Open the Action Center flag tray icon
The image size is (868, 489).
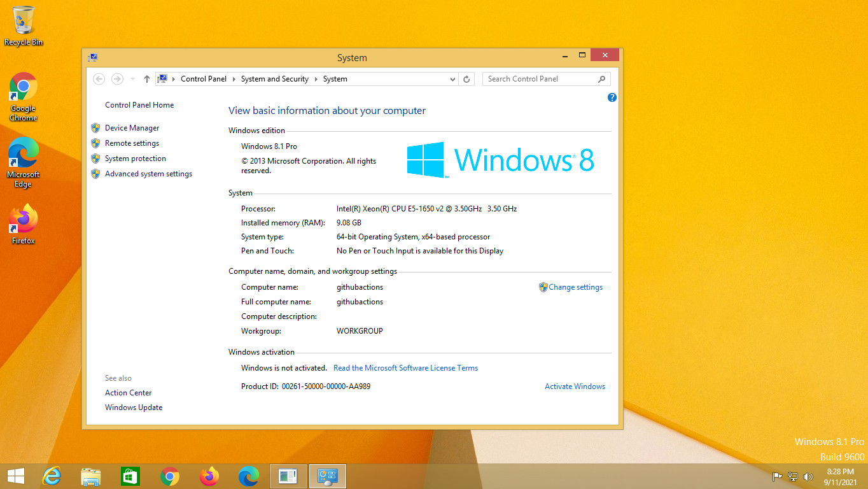click(777, 476)
